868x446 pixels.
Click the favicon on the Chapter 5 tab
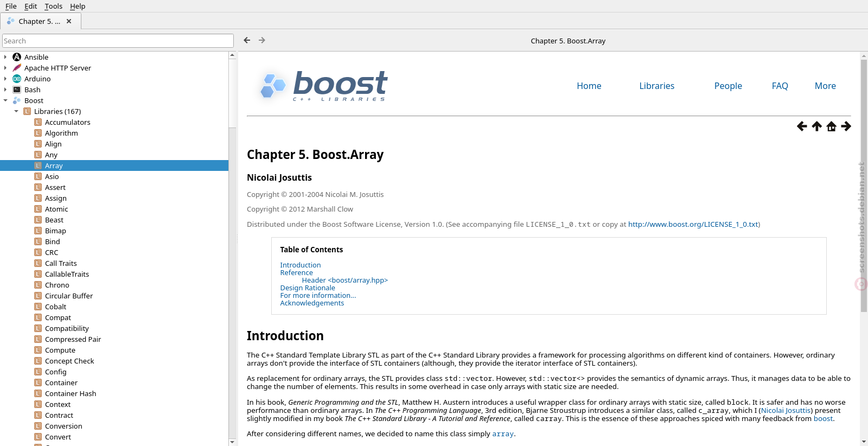(11, 21)
